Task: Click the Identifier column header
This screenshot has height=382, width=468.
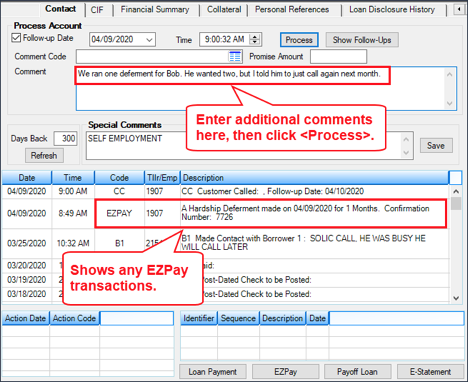Action: [199, 318]
